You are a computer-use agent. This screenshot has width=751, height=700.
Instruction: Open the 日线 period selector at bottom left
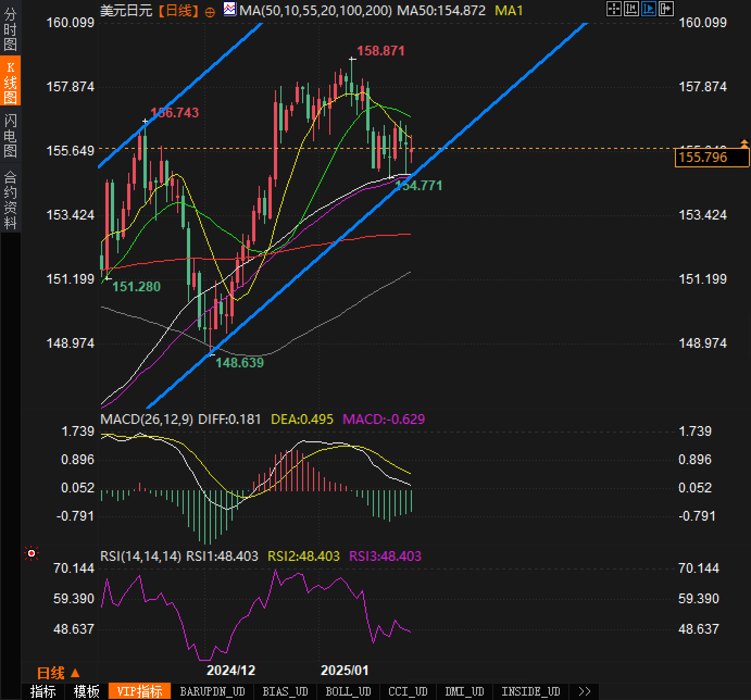pos(58,673)
